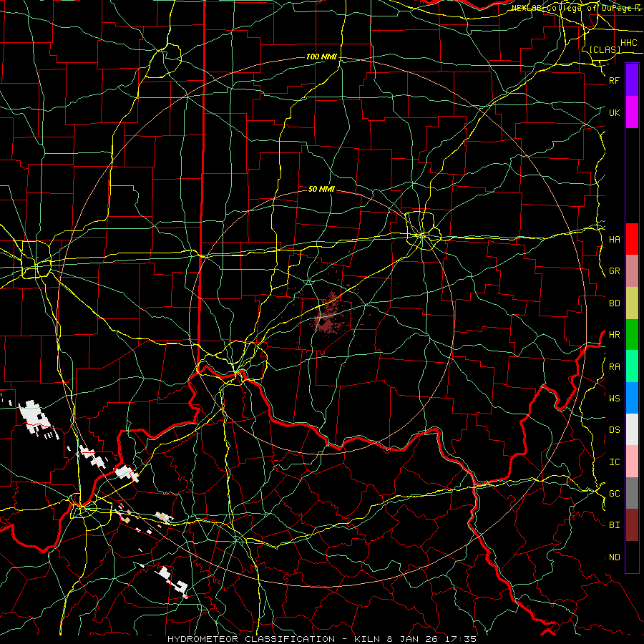Select the yellow BD legend color swatch
644x644 pixels.
click(x=632, y=303)
